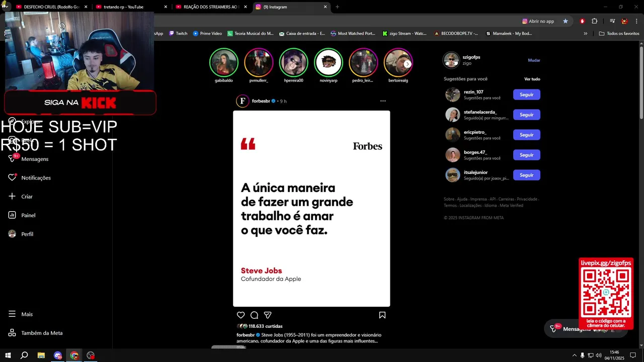This screenshot has width=644, height=362.
Task: Open the media controls icon in the toolbar
Action: pos(612,21)
